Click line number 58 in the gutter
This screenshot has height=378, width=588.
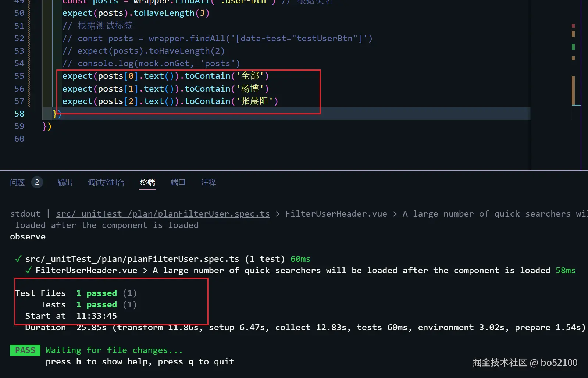(19, 114)
